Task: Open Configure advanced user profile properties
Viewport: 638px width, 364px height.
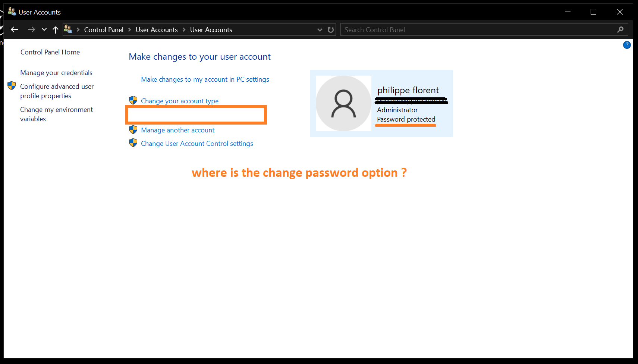Action: (x=57, y=91)
